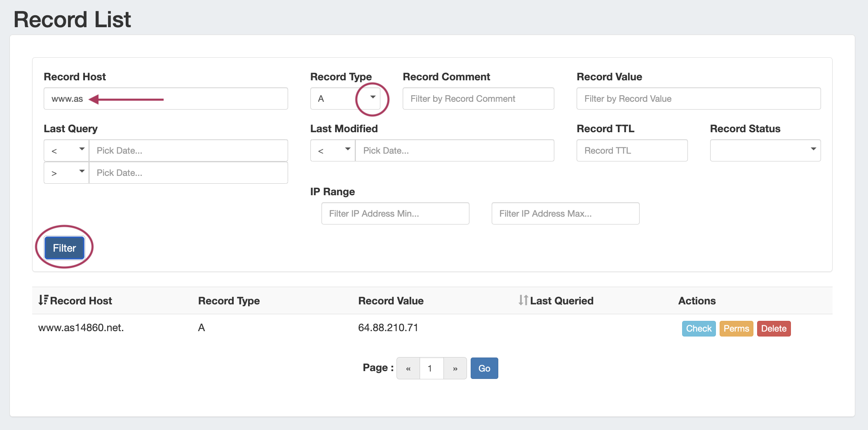Go to previous page arrow
The height and width of the screenshot is (430, 868).
[x=408, y=368]
